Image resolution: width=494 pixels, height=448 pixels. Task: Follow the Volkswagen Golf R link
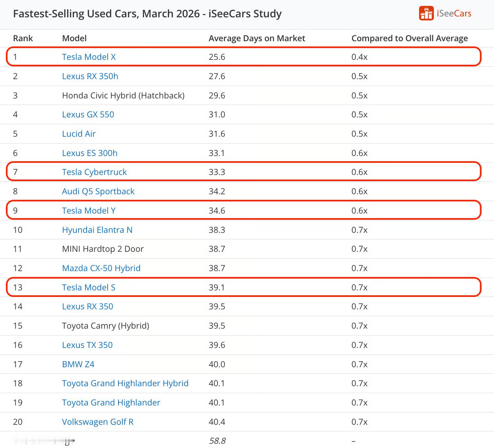pos(98,422)
